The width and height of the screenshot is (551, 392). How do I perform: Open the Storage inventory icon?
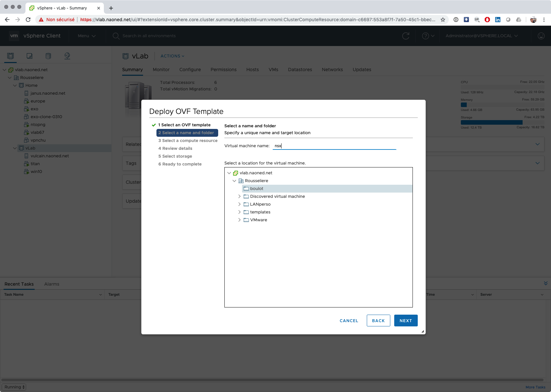click(48, 56)
